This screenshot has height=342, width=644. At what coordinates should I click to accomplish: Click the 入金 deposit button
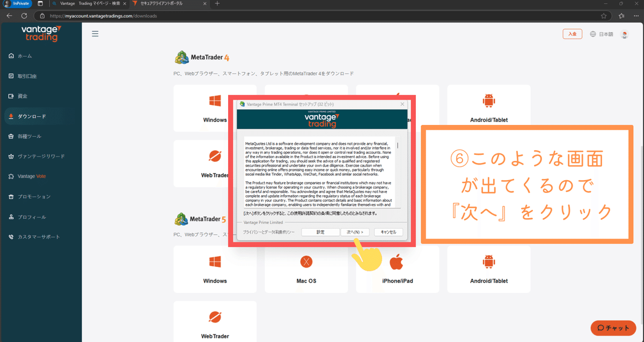(x=572, y=34)
